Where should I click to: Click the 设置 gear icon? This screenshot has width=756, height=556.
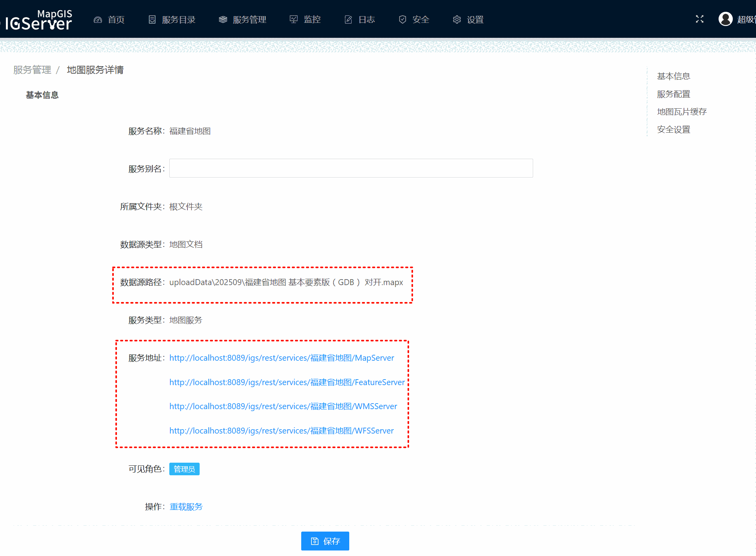457,20
